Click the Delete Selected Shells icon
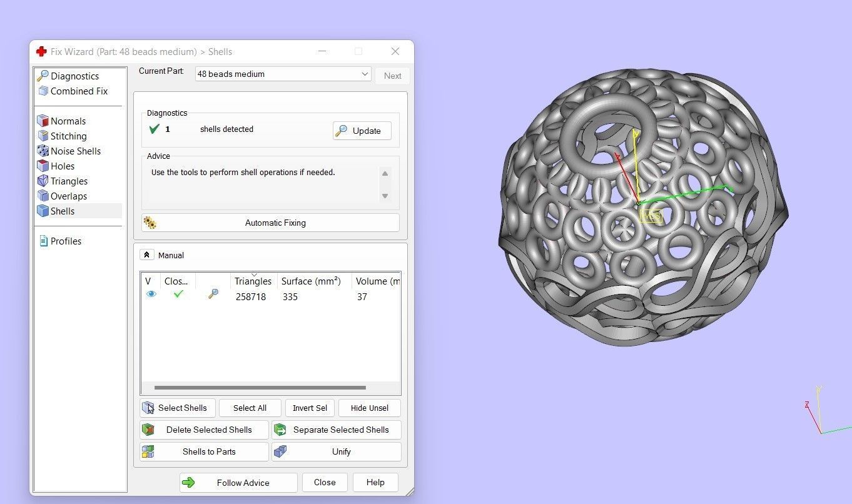The image size is (852, 504). tap(148, 430)
